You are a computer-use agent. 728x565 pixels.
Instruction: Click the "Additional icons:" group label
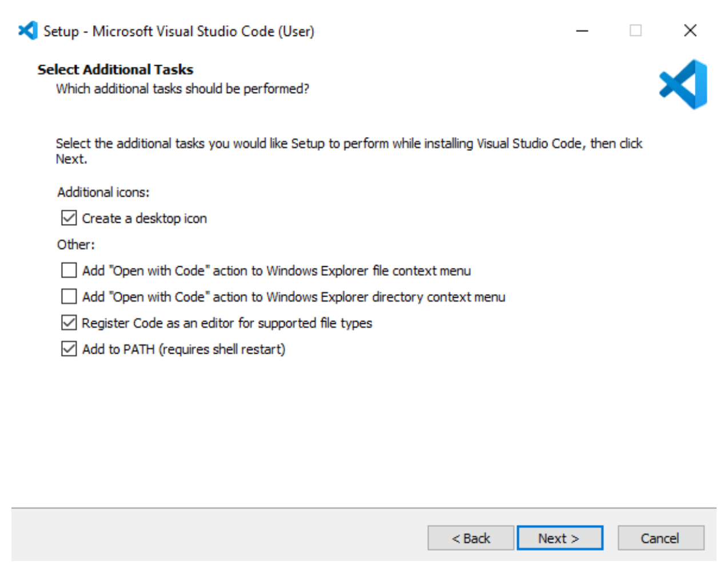(x=103, y=192)
